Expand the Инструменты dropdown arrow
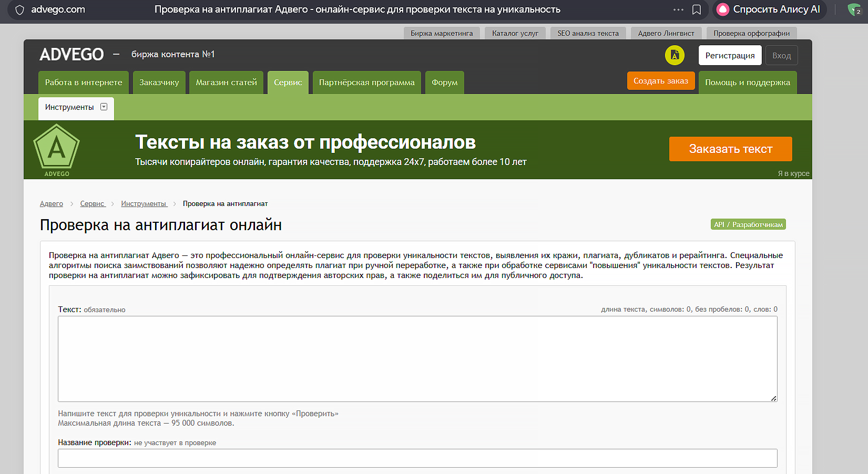Viewport: 868px width, 474px height. point(104,107)
